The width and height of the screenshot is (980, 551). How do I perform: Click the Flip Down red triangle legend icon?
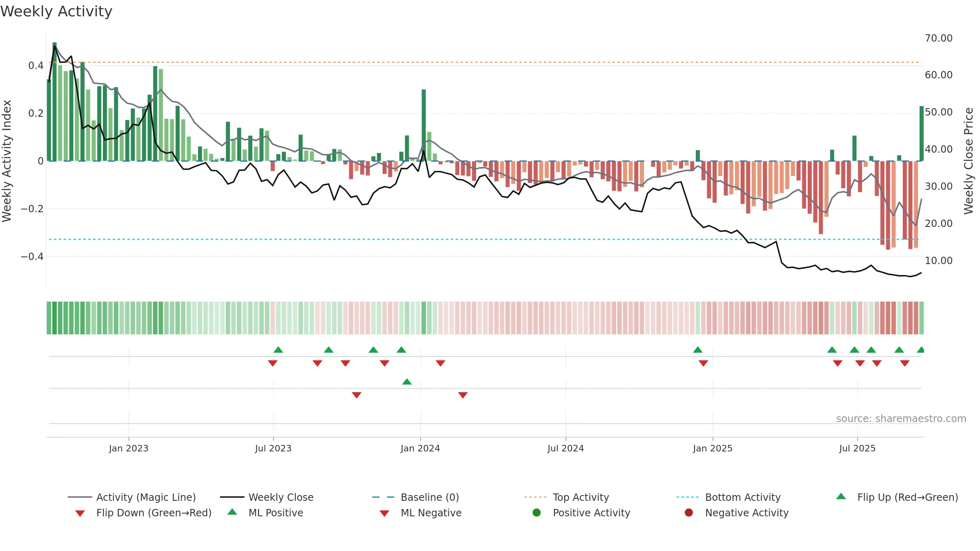point(80,513)
